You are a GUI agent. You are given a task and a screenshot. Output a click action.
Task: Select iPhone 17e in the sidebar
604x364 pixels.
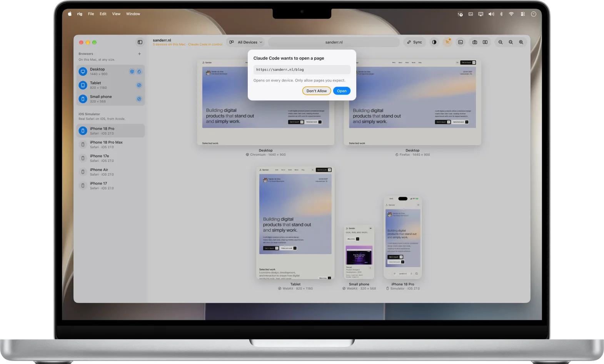coord(111,158)
